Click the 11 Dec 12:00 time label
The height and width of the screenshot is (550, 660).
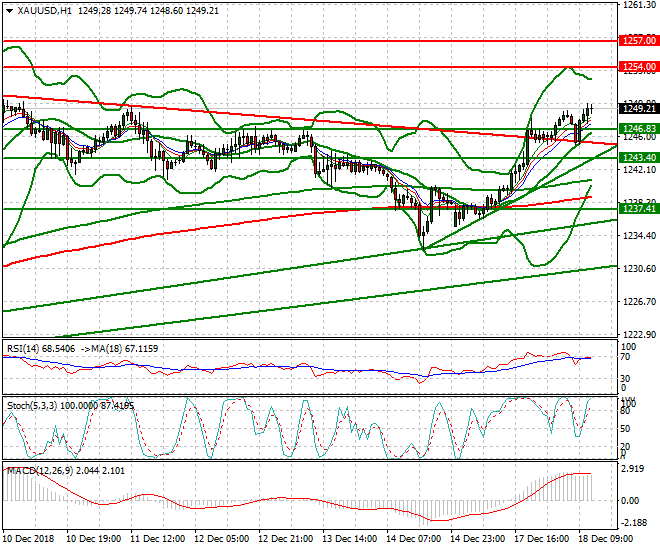click(x=157, y=539)
